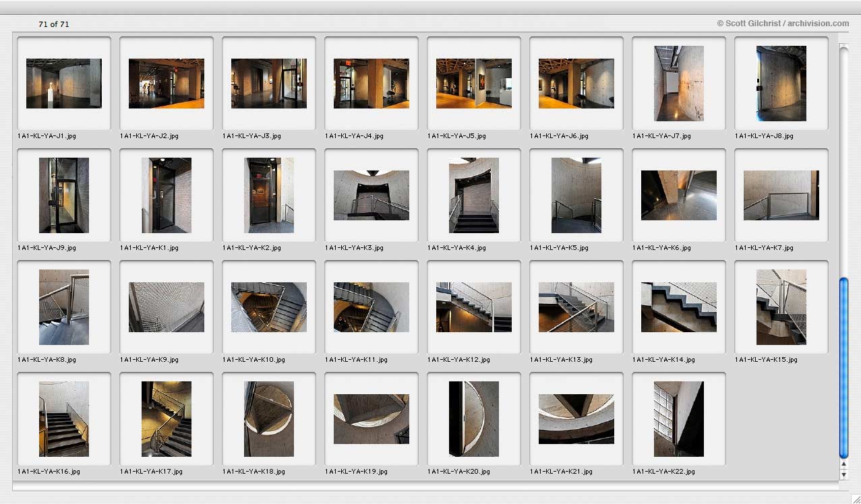861x504 pixels.
Task: Open staircase image 1A1-KL-YA-K13.jpg
Action: [x=576, y=307]
